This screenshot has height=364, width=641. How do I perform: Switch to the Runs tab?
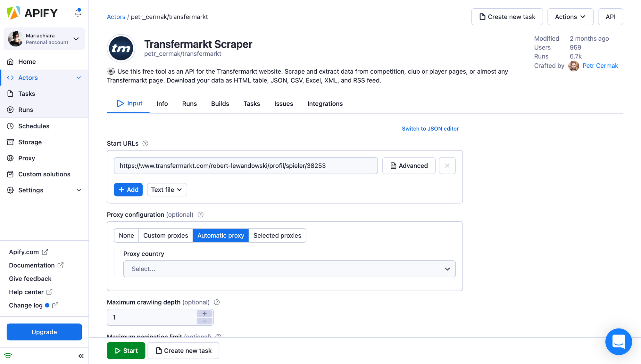click(189, 103)
